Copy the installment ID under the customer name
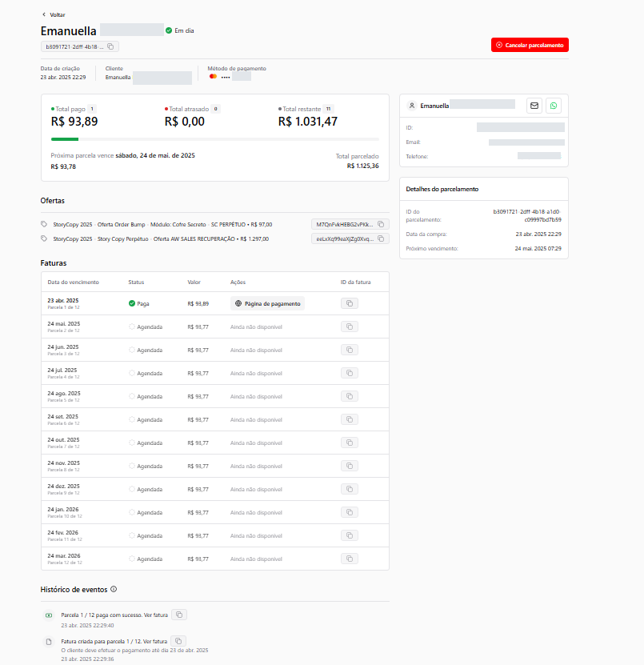The image size is (644, 665). pos(110,46)
